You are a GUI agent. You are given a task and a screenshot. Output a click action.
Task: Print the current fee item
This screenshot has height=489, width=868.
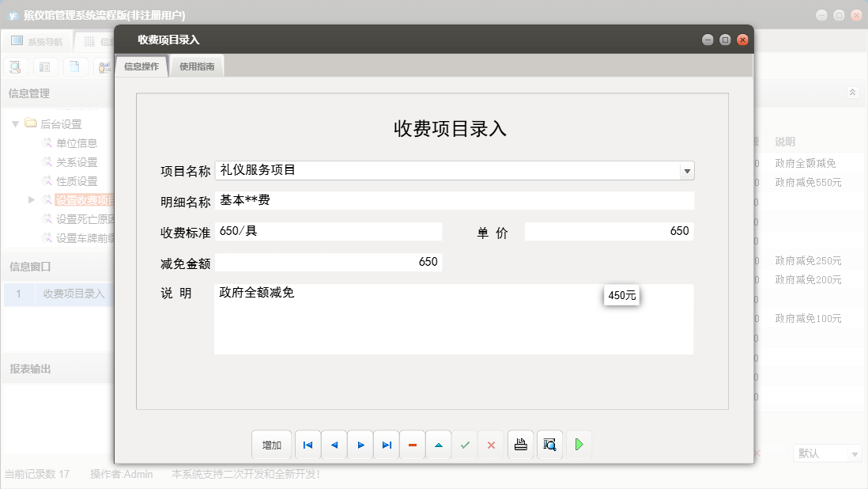pos(520,445)
